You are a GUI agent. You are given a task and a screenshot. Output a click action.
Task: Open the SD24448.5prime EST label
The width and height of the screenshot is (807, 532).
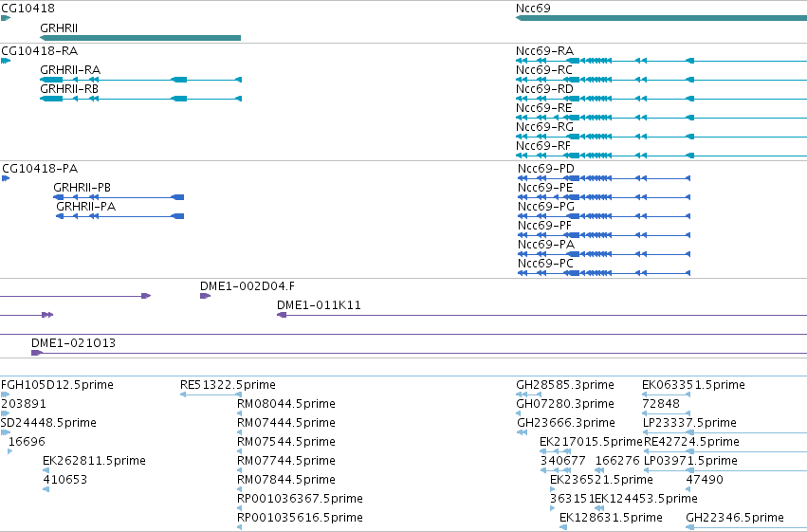point(48,424)
